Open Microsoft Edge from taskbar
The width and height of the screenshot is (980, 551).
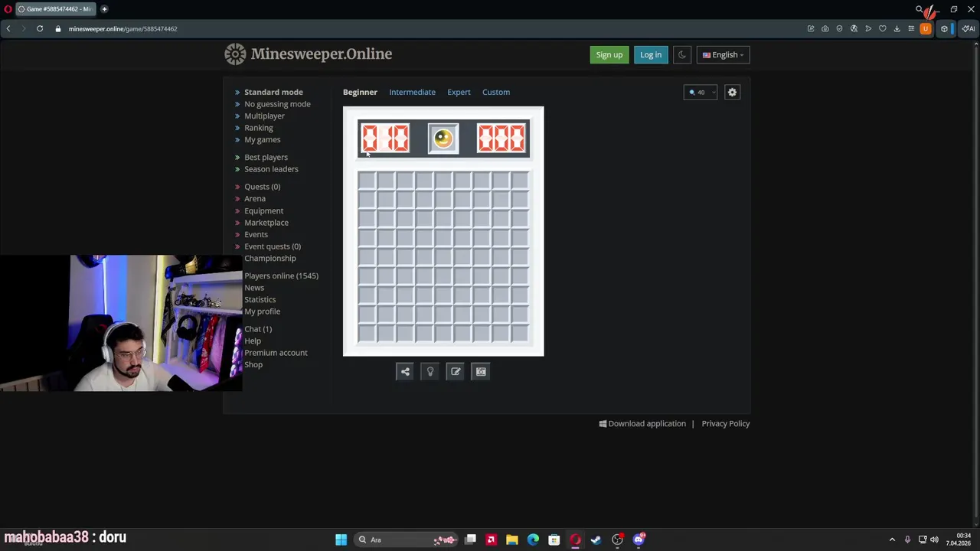[x=533, y=540]
